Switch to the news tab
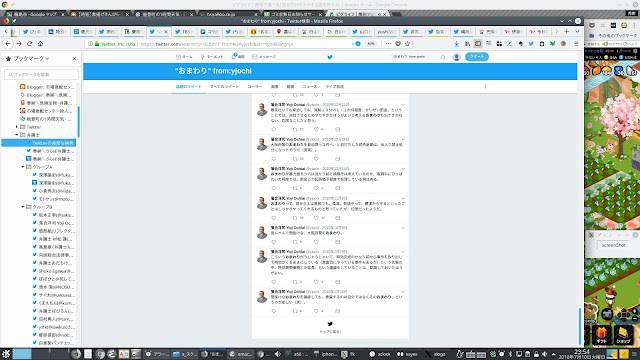 [x=309, y=87]
